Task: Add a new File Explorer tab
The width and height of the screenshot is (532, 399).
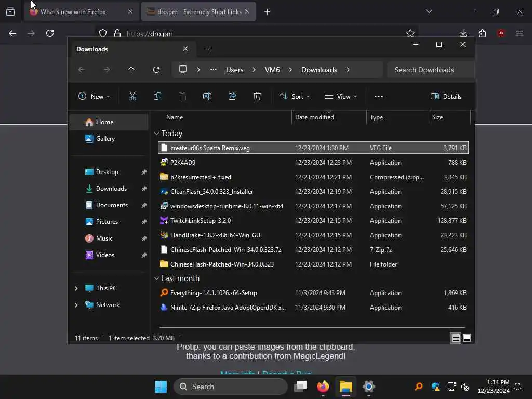Action: [x=208, y=49]
